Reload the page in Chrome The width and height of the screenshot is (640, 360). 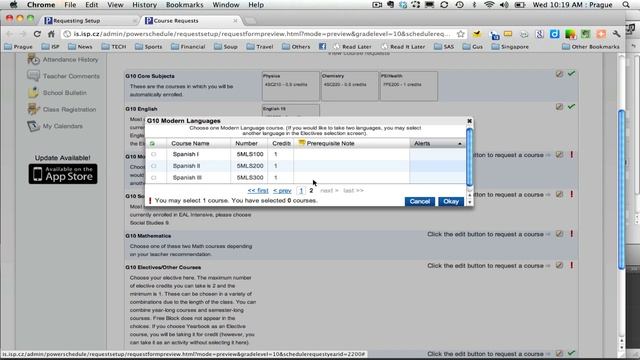[x=37, y=34]
